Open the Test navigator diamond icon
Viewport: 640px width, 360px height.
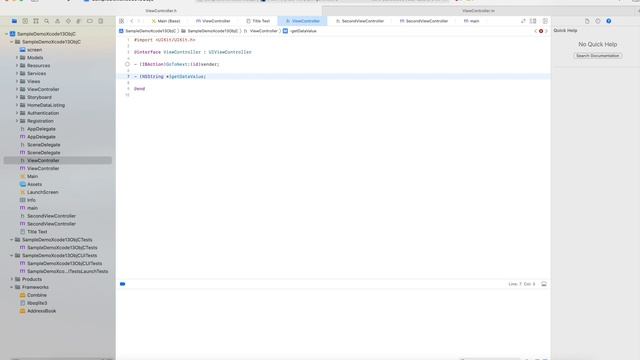68,21
